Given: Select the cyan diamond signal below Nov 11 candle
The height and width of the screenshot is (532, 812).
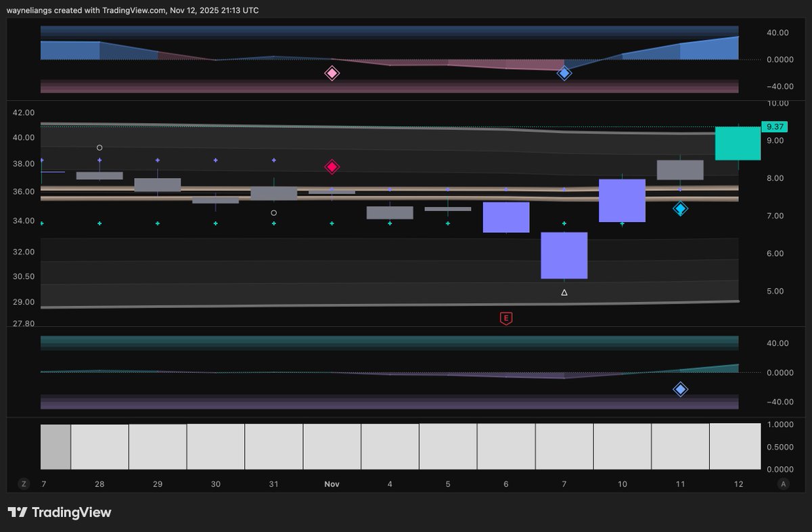Looking at the screenshot, I should (681, 208).
